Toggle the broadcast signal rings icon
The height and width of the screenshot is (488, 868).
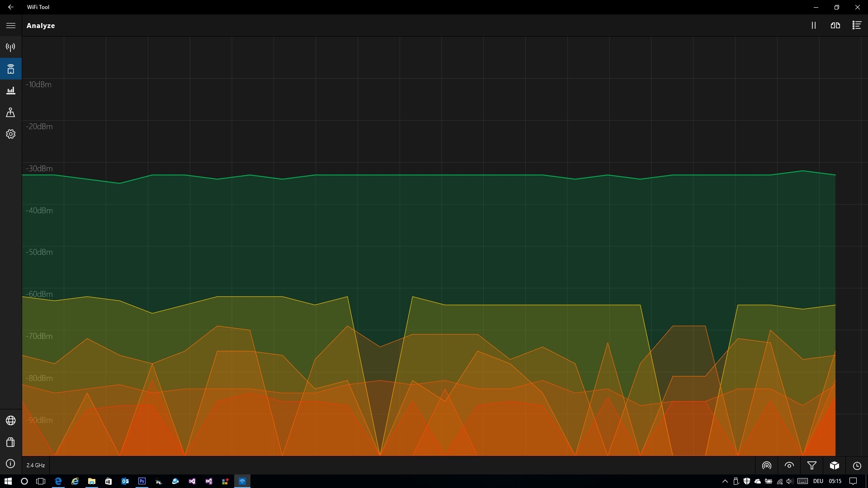(x=767, y=465)
